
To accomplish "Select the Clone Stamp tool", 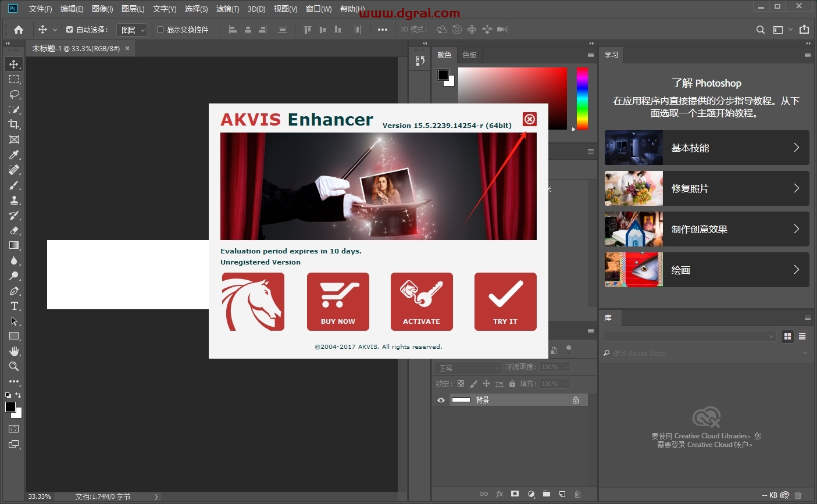I will 14,200.
